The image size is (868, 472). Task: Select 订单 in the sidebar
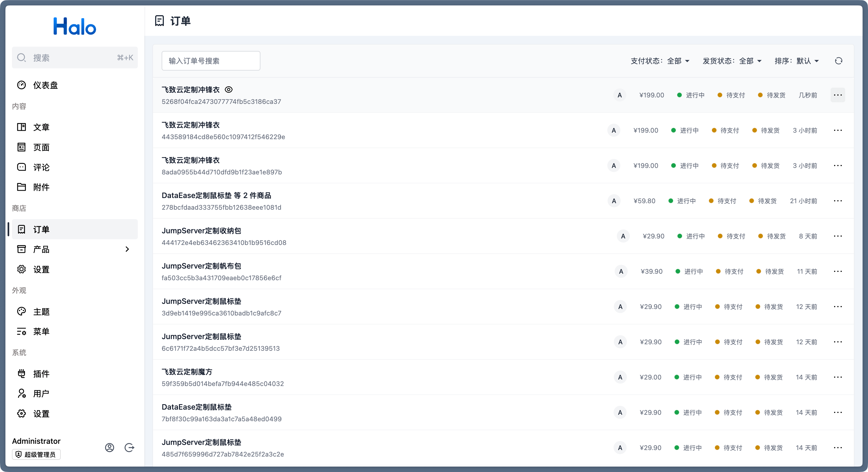click(41, 229)
